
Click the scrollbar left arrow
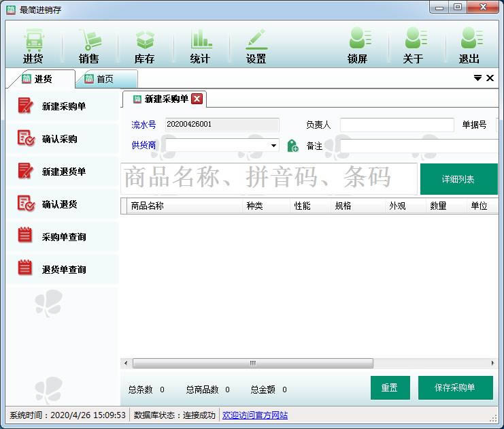(x=126, y=364)
